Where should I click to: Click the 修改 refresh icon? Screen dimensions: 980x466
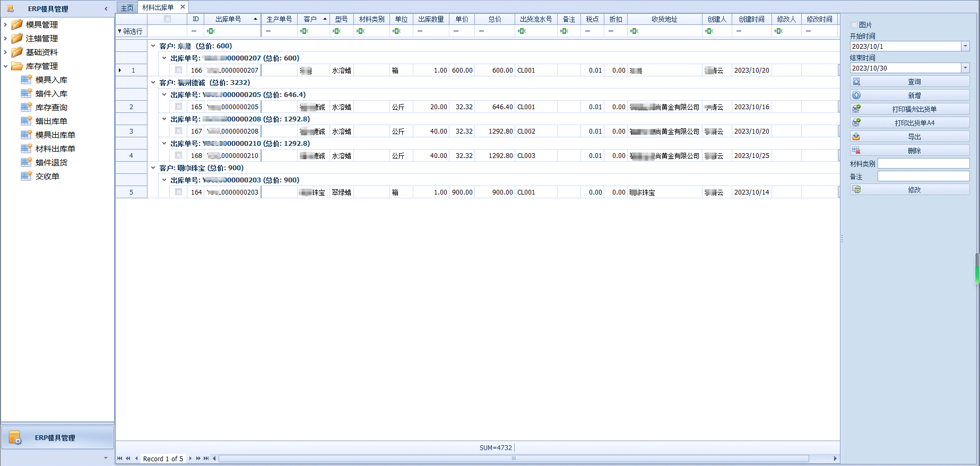[857, 190]
